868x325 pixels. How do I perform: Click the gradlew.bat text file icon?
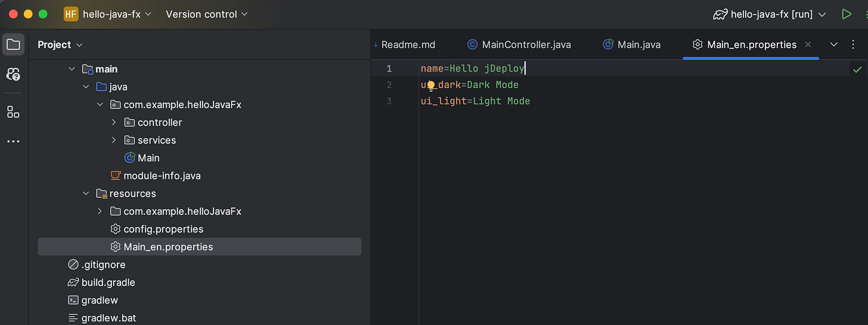coord(73,318)
